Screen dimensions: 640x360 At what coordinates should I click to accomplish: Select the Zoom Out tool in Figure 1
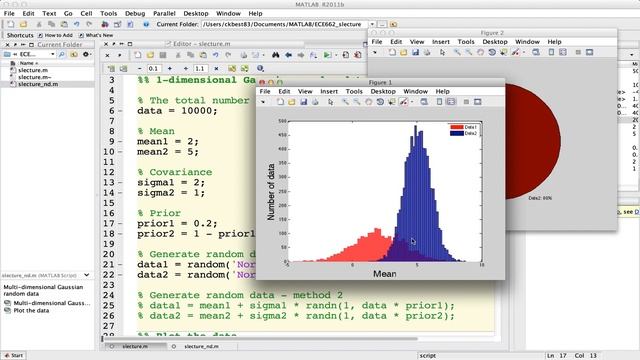pos(357,102)
